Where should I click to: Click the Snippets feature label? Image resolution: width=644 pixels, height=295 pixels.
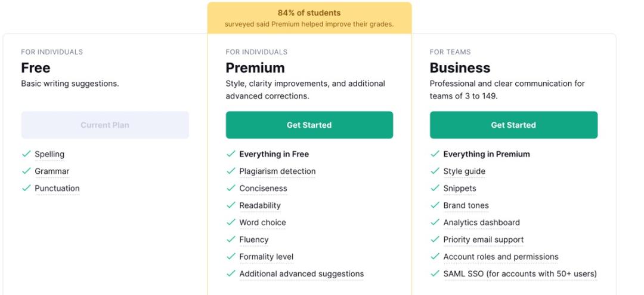point(460,189)
